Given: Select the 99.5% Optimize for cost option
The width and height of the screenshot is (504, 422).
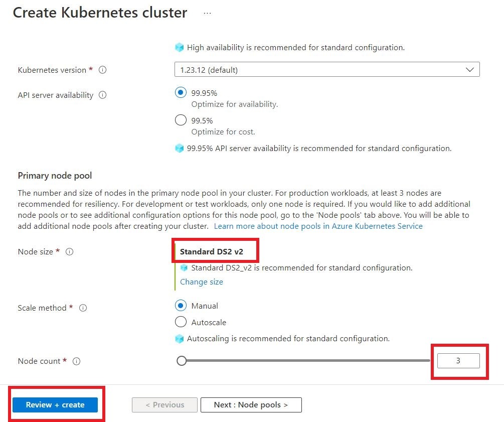Looking at the screenshot, I should click(x=181, y=120).
